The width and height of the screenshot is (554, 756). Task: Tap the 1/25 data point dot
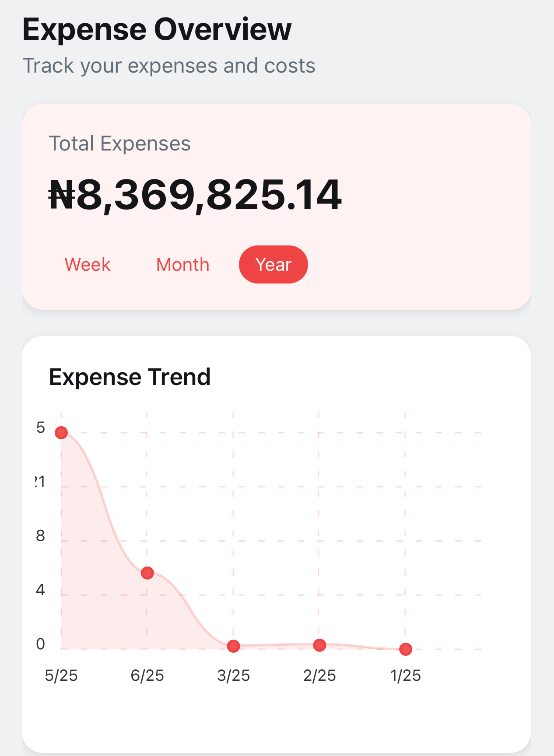(406, 649)
